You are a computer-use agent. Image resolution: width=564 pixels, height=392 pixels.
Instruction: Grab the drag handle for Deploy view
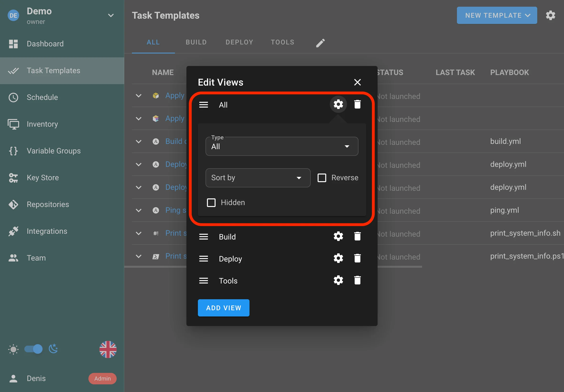(x=203, y=259)
